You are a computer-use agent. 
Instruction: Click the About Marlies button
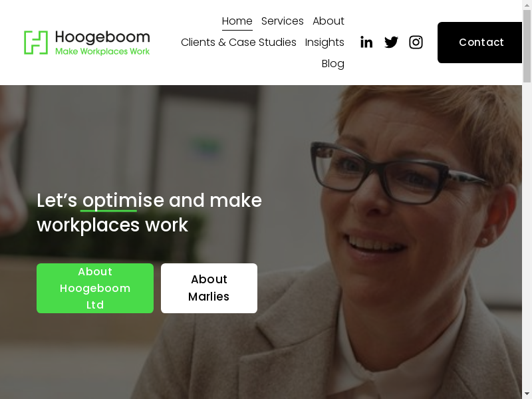209,288
